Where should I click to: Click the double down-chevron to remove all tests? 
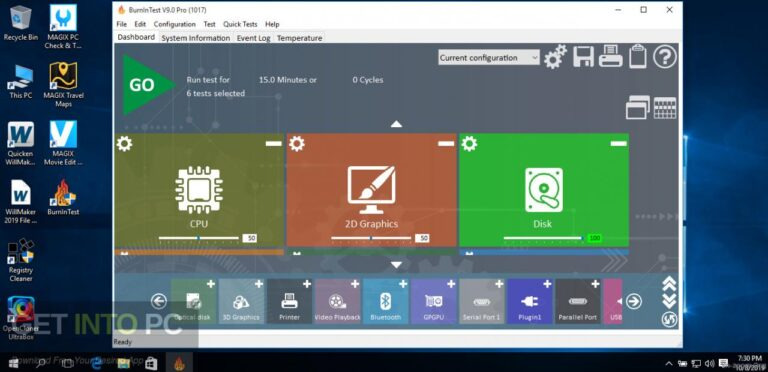[669, 301]
